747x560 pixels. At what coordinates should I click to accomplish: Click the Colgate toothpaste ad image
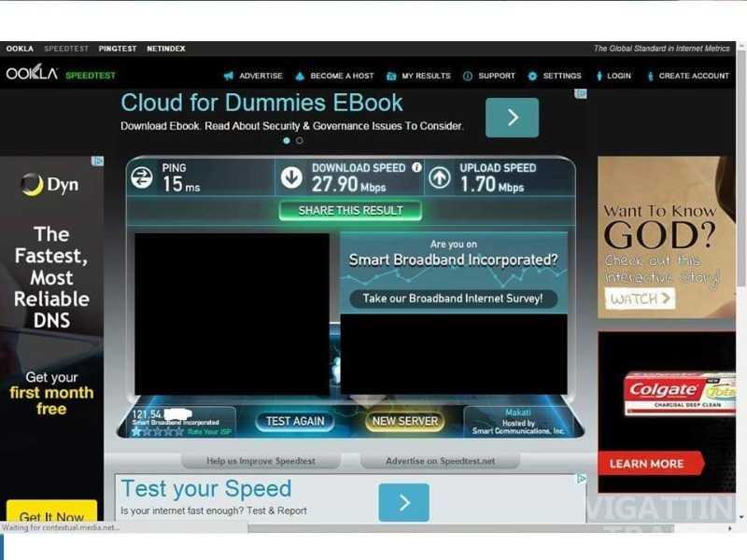coord(679,393)
